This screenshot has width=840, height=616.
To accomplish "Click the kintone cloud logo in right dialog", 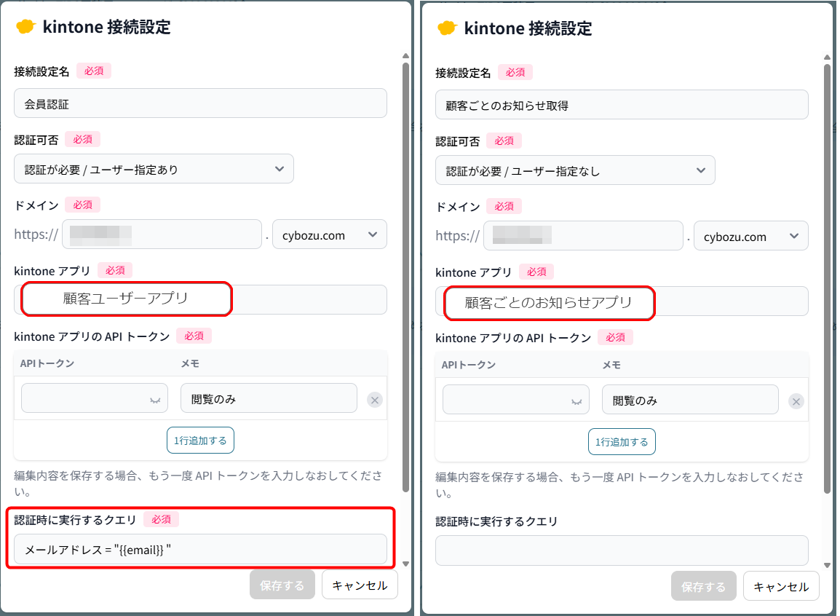I will tap(448, 28).
